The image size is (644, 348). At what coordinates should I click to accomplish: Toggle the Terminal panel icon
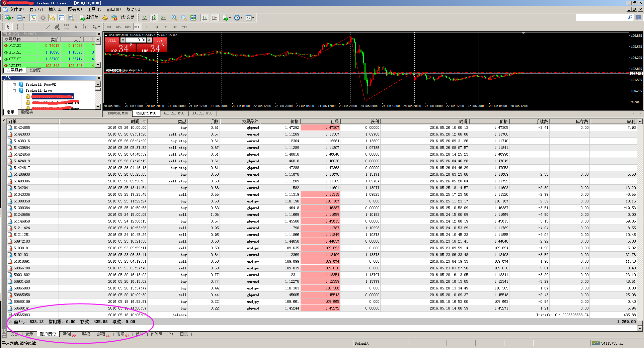(x=62, y=18)
